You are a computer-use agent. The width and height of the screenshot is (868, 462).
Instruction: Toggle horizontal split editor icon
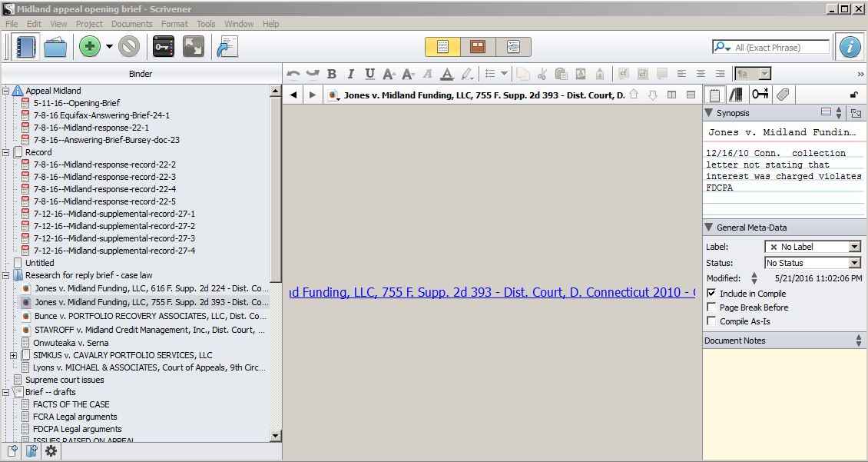tap(691, 95)
